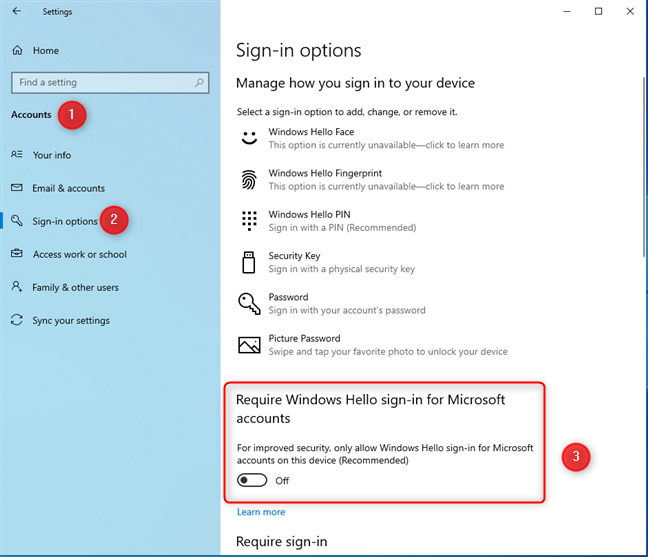This screenshot has width=648, height=557.
Task: Open Sync your settings page
Action: click(71, 320)
